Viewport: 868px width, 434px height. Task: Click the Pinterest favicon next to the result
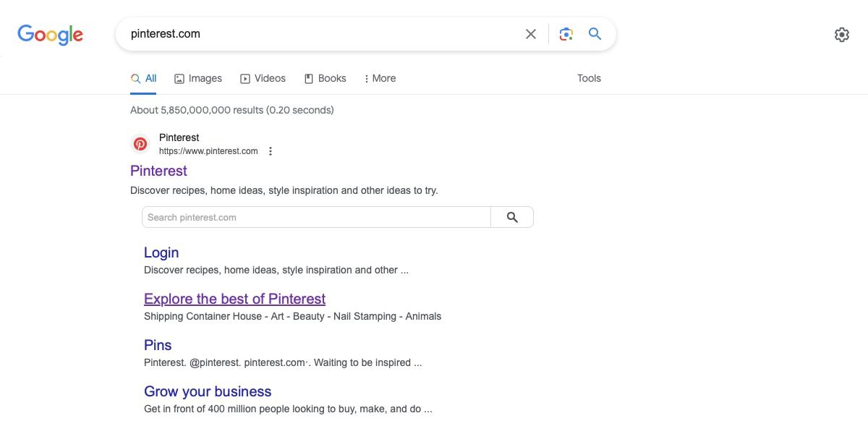(140, 143)
